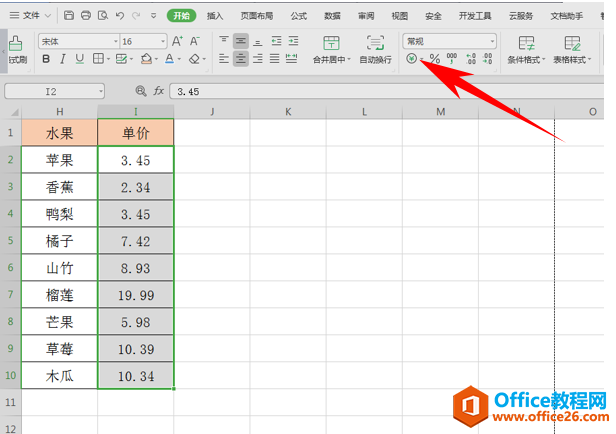The image size is (616, 434).
Task: Click the name box showing I2
Action: click(x=55, y=92)
